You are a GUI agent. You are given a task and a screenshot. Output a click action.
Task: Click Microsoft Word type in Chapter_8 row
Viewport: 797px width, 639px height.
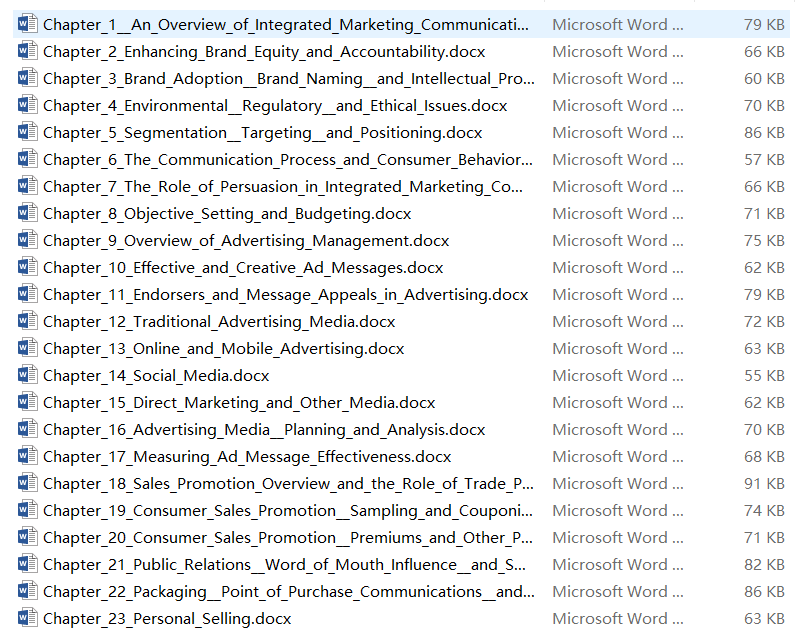(x=618, y=214)
